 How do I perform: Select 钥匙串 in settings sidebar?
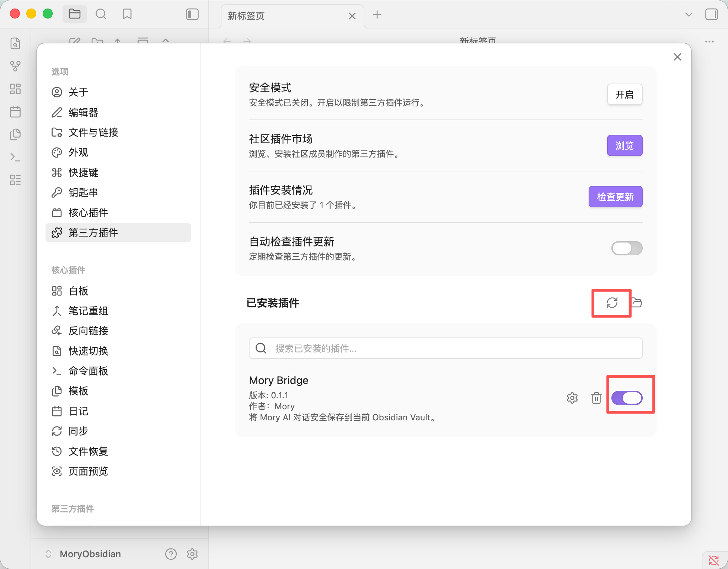118,192
